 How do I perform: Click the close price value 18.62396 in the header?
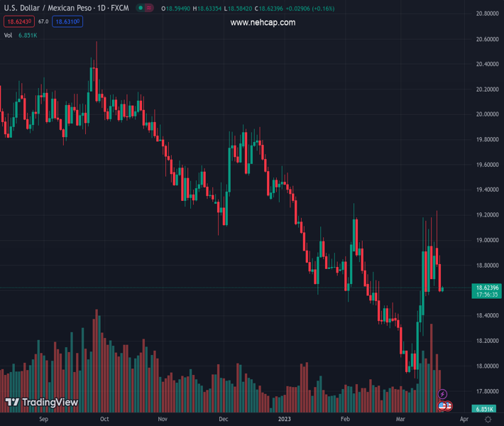tap(271, 9)
